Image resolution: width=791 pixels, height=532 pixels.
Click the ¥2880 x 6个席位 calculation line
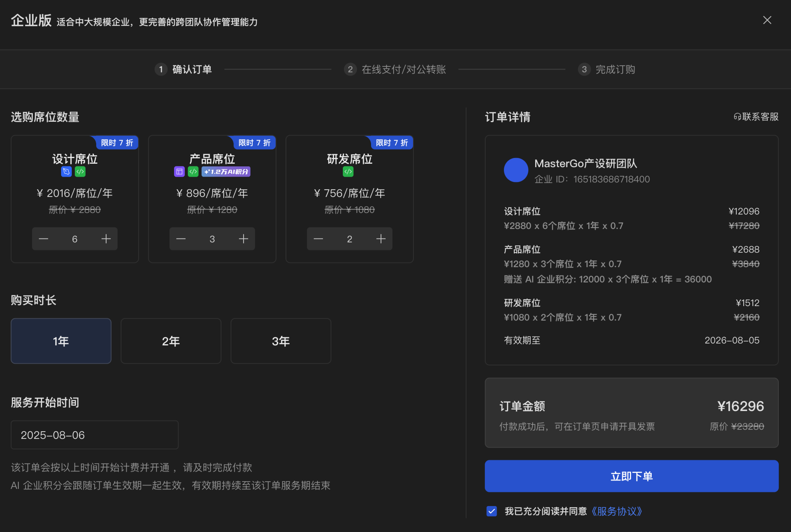click(x=564, y=226)
